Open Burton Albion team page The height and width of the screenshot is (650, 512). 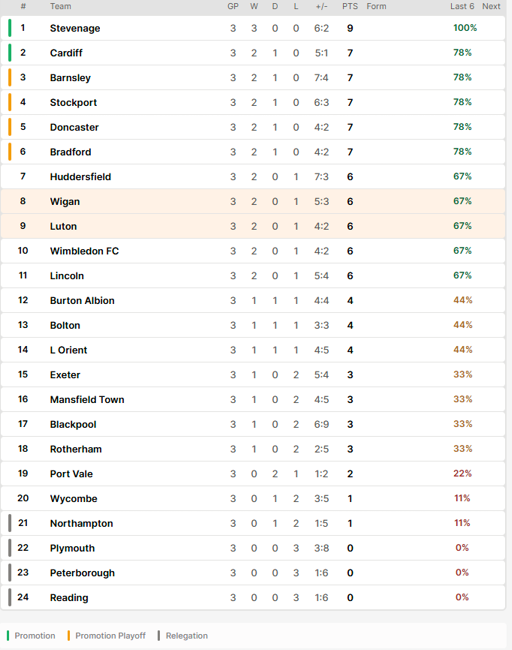(82, 301)
